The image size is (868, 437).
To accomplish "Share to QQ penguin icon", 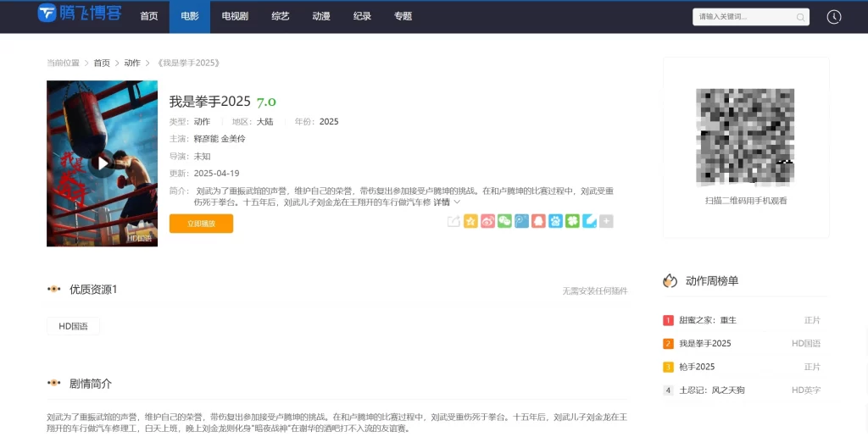I will tap(538, 221).
